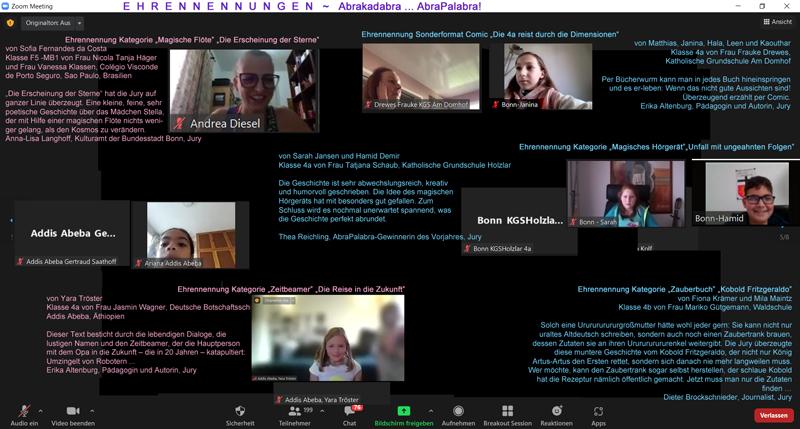Click heading 'Unfall mit ungeahnten Folgen'
Screen dimensions: 800x429
(x=739, y=147)
